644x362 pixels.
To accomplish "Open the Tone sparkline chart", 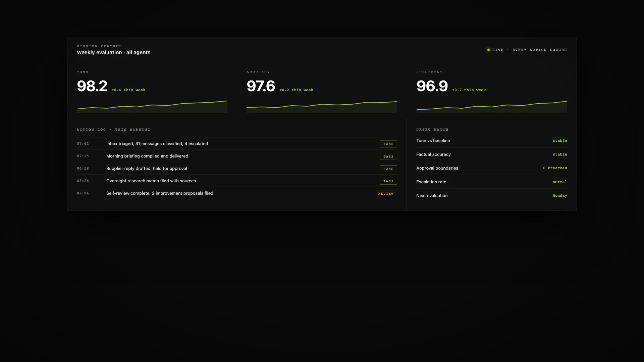I will tap(152, 106).
